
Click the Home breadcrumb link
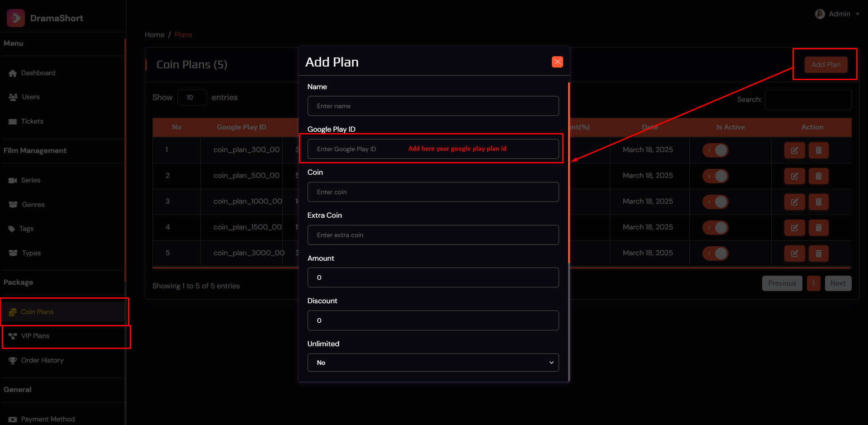tap(154, 35)
